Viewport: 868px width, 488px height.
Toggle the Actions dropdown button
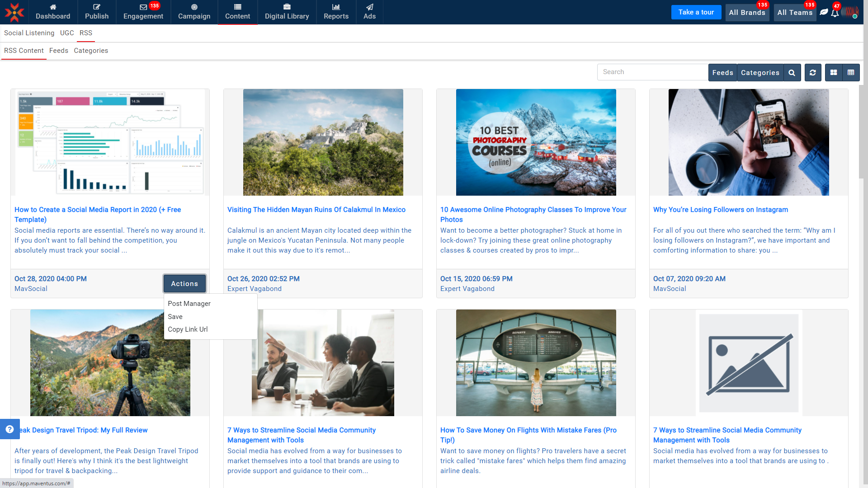(x=184, y=284)
